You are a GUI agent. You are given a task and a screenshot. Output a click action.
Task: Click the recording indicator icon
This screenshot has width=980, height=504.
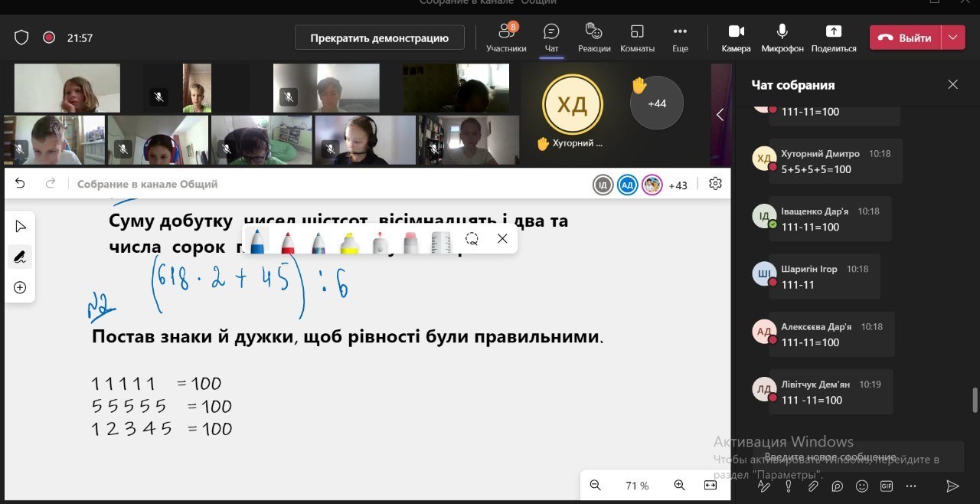click(48, 38)
